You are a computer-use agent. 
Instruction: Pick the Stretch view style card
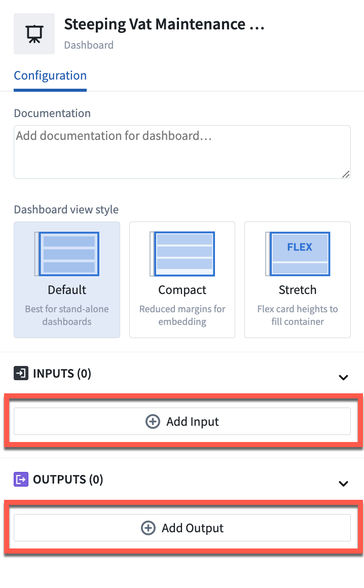(x=298, y=280)
